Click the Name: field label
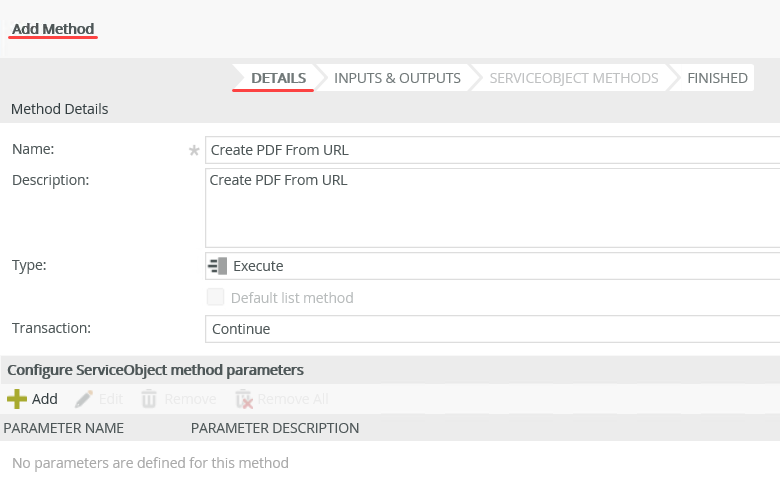 click(x=33, y=149)
